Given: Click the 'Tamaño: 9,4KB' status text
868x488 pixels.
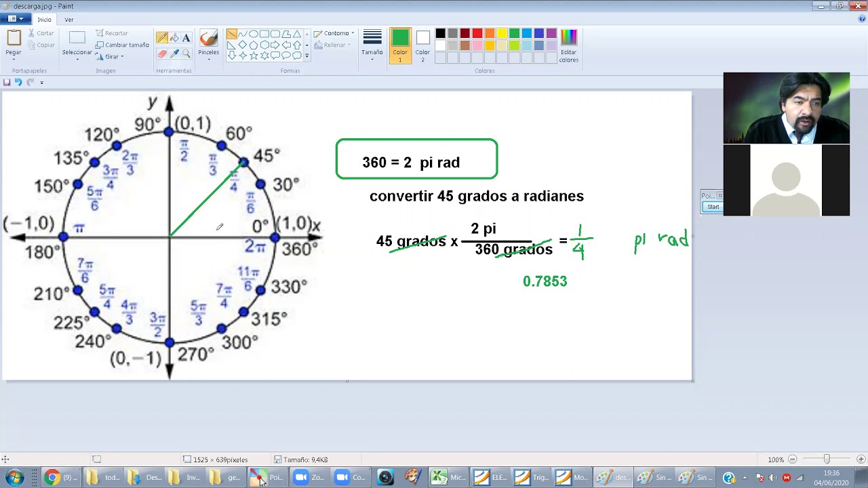Looking at the screenshot, I should pos(305,460).
